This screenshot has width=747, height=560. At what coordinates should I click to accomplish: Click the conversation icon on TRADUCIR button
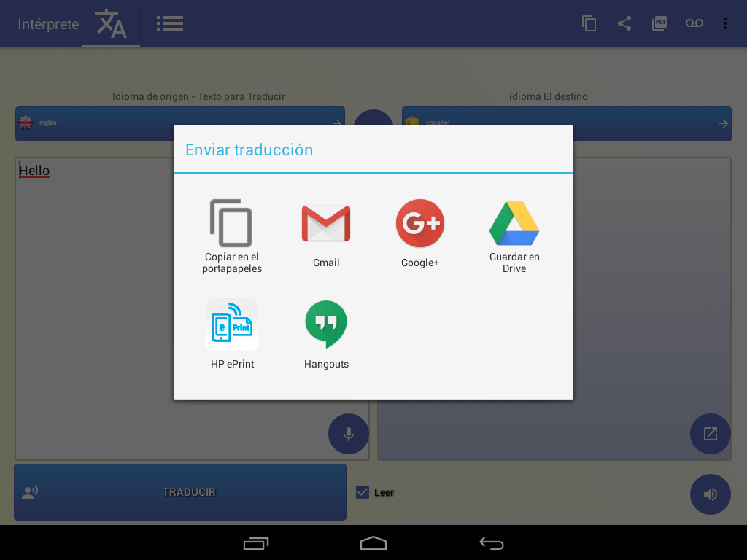pyautogui.click(x=30, y=492)
